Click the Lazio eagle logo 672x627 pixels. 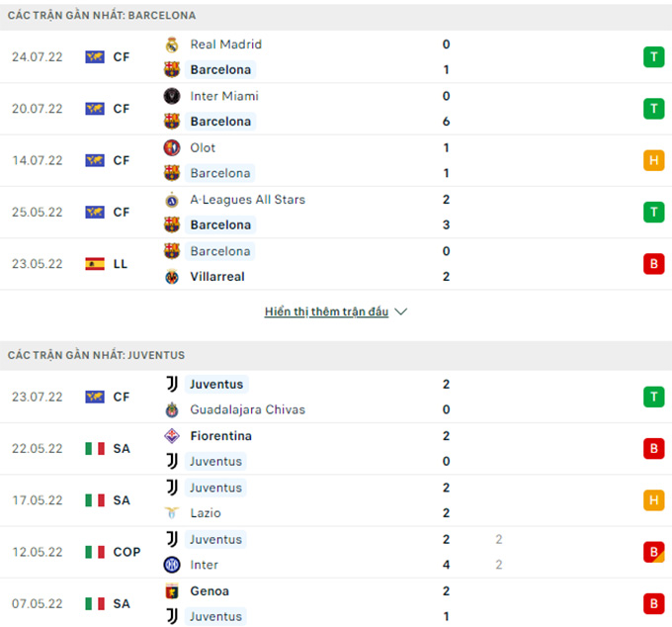(172, 513)
